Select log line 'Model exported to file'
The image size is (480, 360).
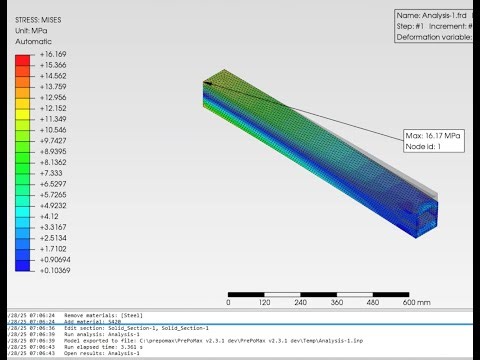click(213, 341)
